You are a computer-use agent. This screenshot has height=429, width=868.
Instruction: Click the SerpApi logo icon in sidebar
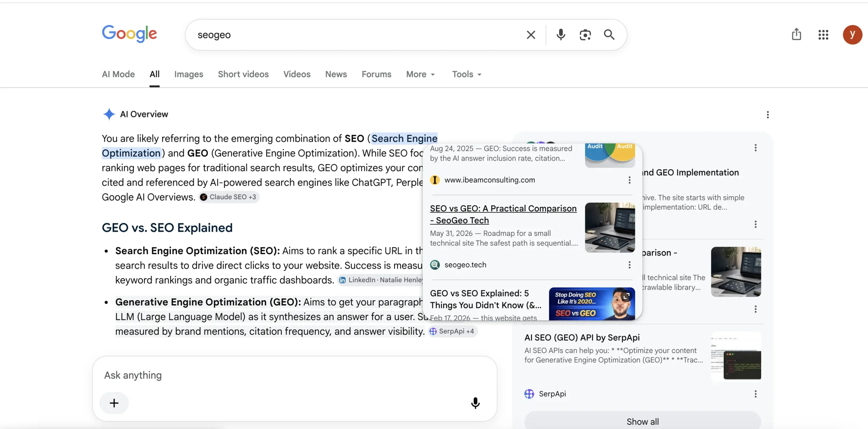529,394
